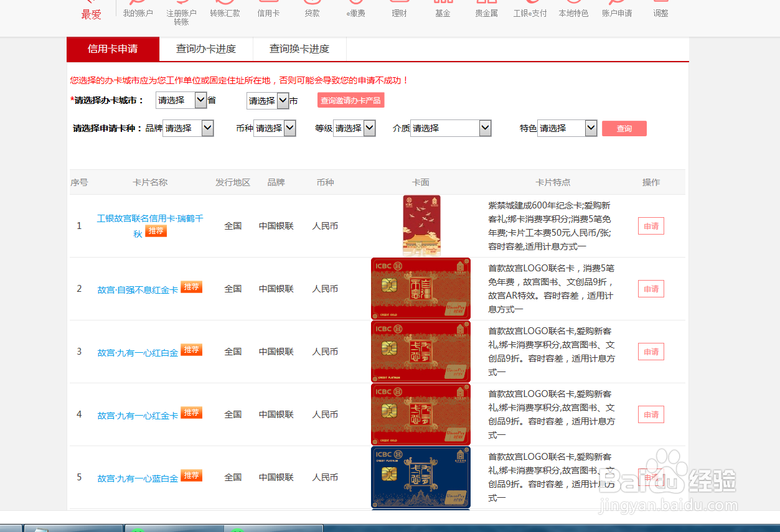Select the 本地特色 local features icon

pyautogui.click(x=573, y=9)
